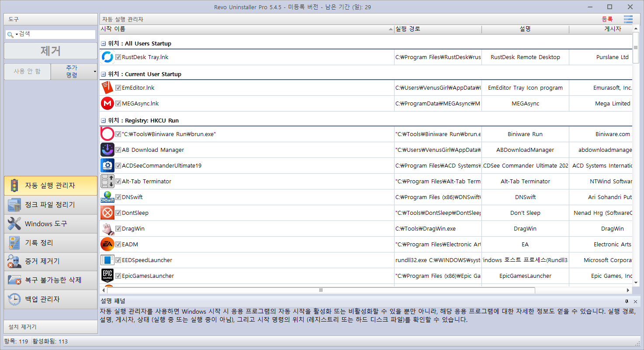Sort by the 실행 경로 column header

coord(438,29)
